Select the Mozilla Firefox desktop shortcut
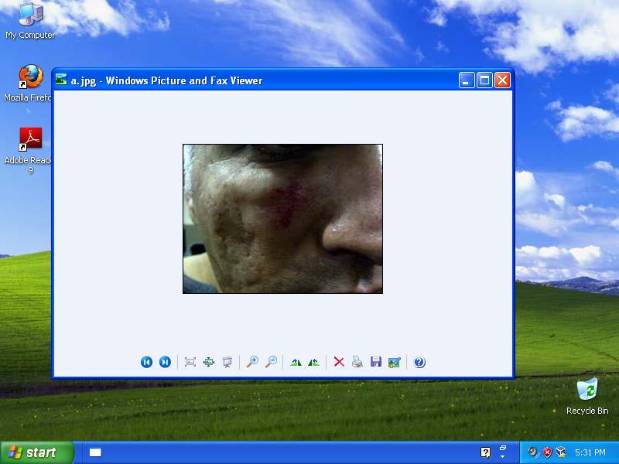The image size is (619, 464). pyautogui.click(x=30, y=78)
